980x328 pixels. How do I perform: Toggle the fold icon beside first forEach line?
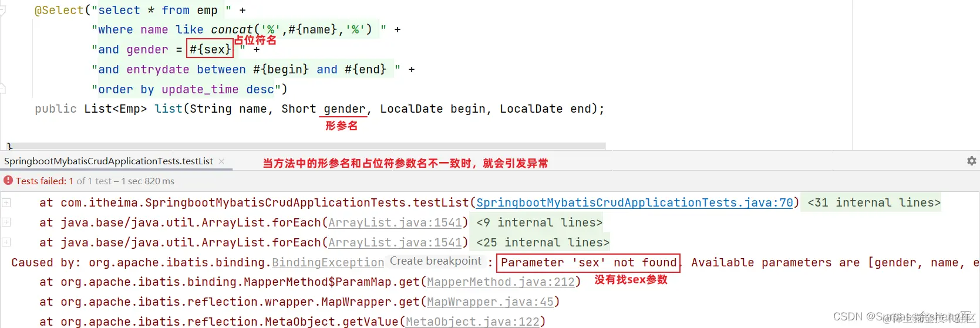coord(6,222)
